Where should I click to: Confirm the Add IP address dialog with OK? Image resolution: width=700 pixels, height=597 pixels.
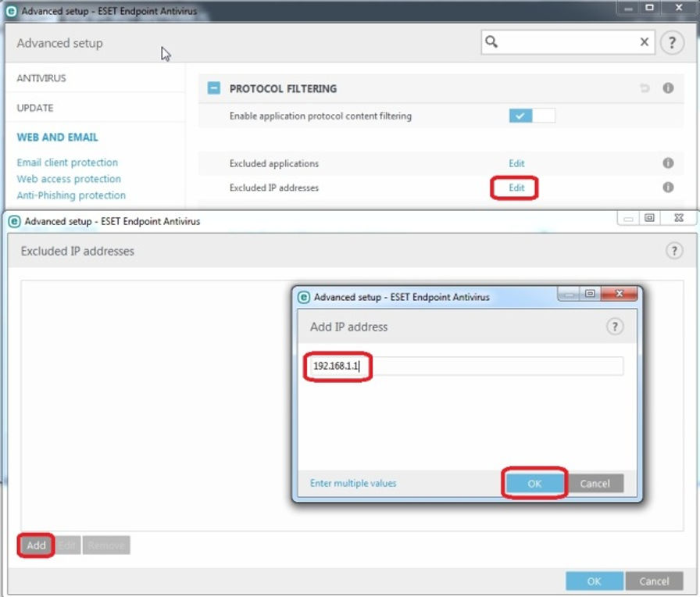click(534, 483)
